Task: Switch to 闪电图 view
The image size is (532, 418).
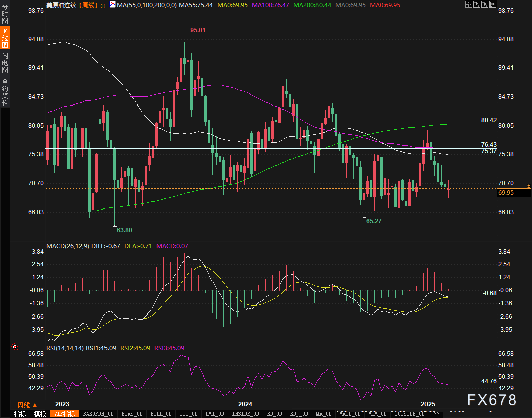Action: (5, 62)
